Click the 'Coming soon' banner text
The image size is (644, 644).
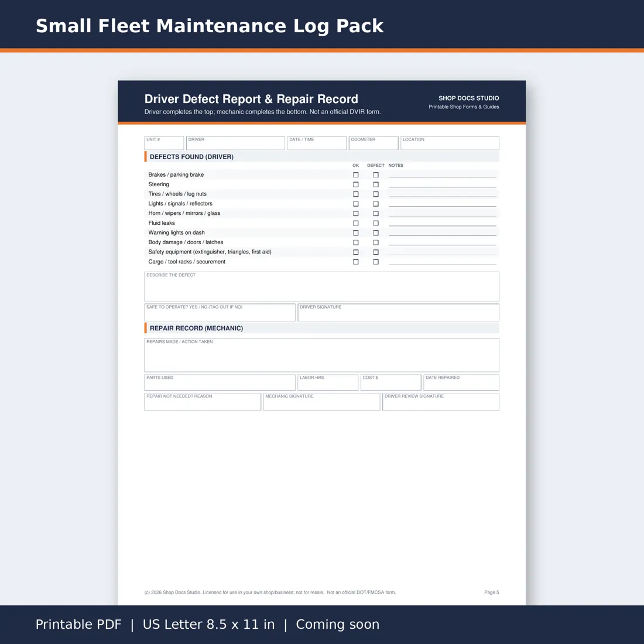coord(338,624)
